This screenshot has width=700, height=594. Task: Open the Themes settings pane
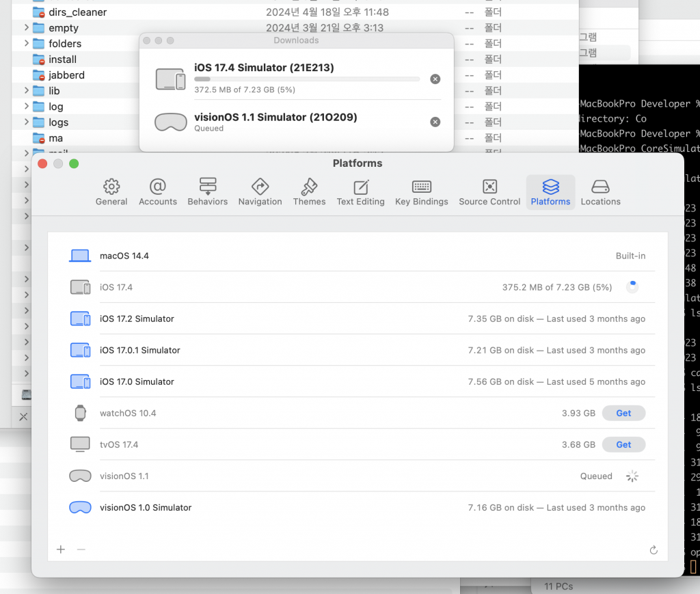click(x=309, y=192)
